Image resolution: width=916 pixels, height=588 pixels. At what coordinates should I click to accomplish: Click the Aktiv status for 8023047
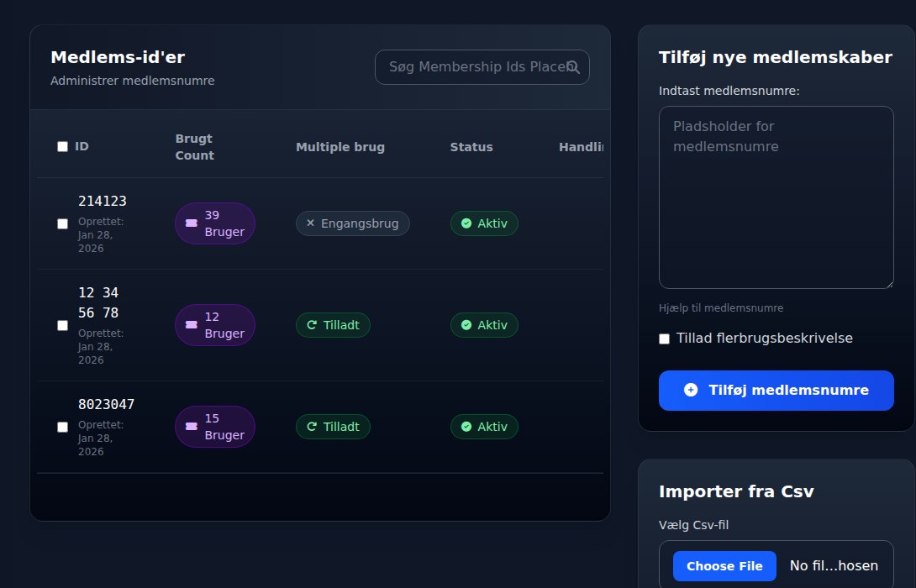pos(484,426)
